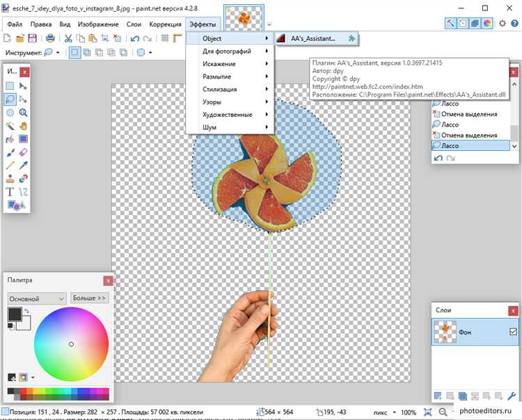The height and width of the screenshot is (420, 522).
Task: Click the primary color swatch in Палитра
Action: click(x=14, y=314)
